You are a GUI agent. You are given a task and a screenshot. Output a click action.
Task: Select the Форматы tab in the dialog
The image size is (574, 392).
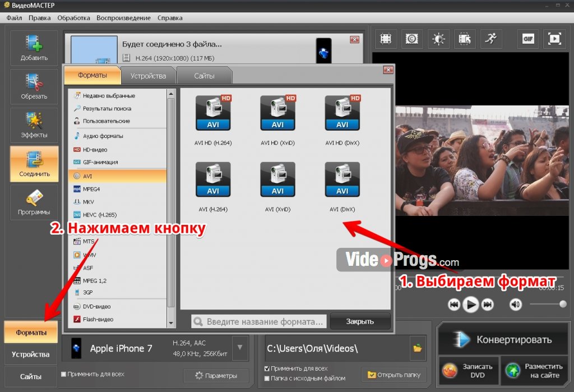tap(92, 75)
